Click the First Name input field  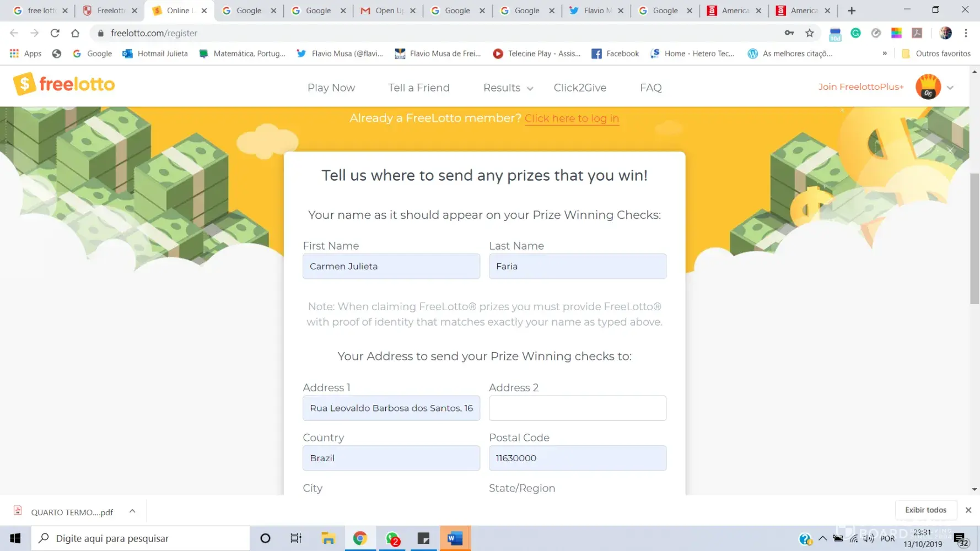[x=391, y=266]
